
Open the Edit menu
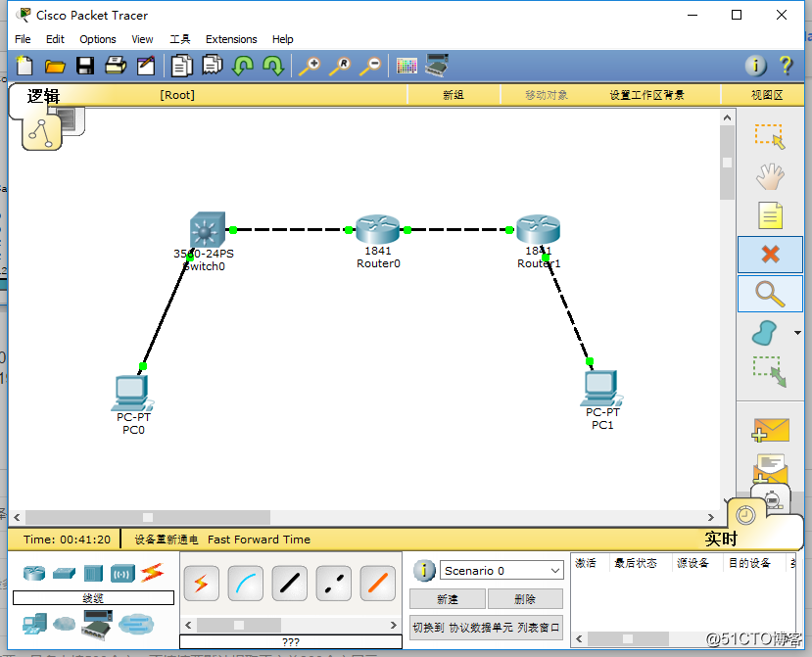click(x=55, y=39)
